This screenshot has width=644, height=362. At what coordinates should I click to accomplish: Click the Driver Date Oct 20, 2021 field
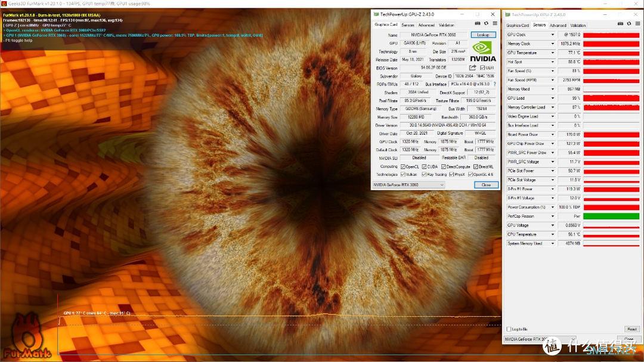416,134
